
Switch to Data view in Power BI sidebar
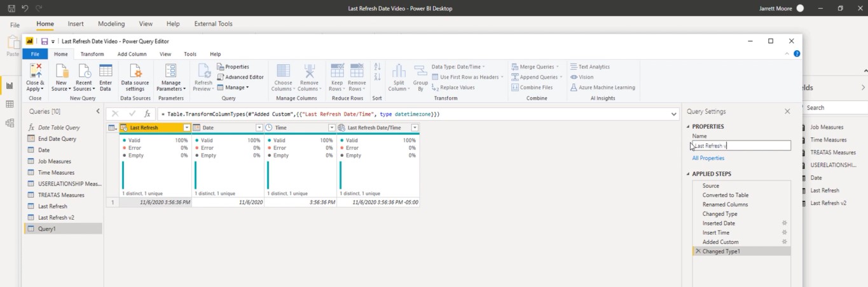(10, 104)
